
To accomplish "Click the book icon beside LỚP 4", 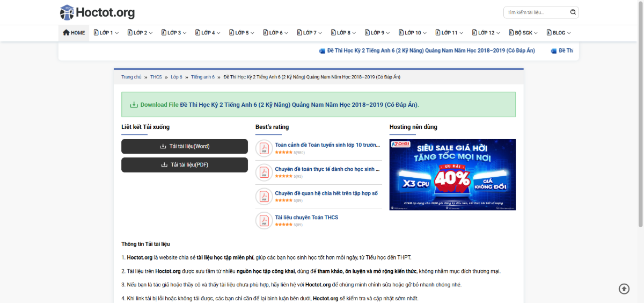I will [x=197, y=33].
